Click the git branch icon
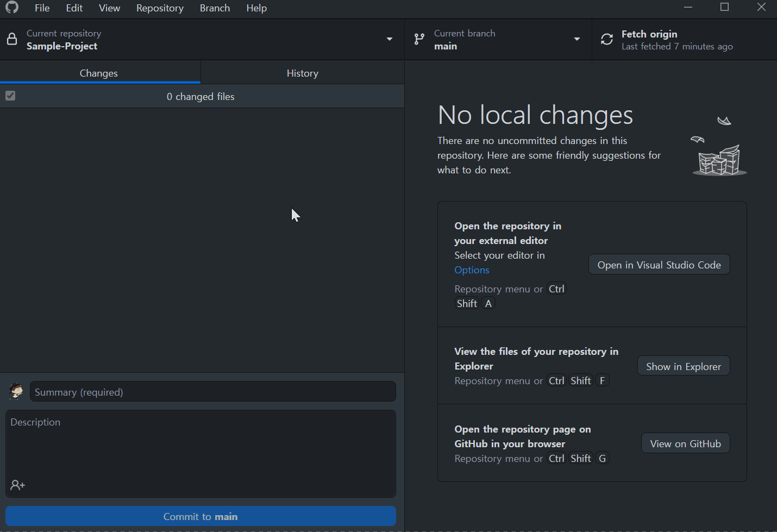Image resolution: width=777 pixels, height=532 pixels. point(419,39)
